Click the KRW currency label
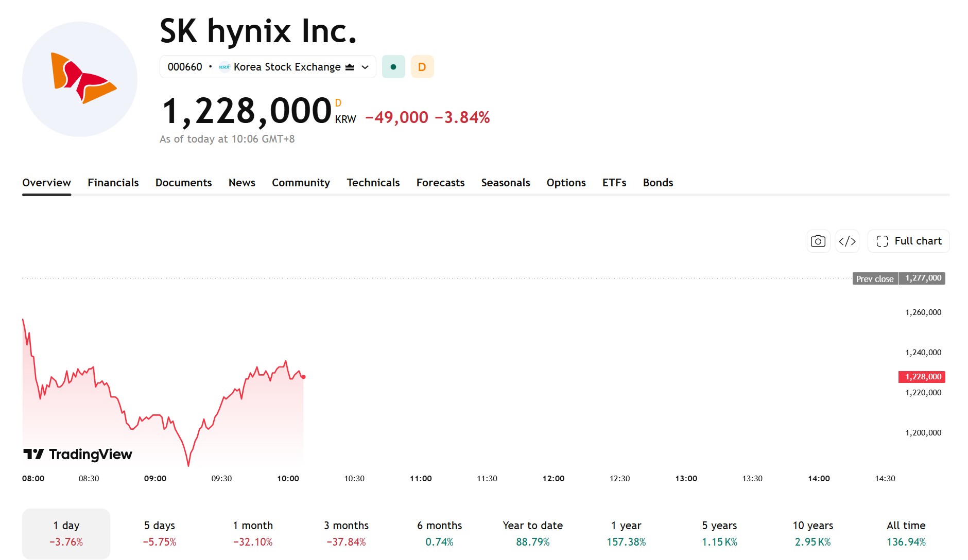Screen dimensions: 968x560 (345, 119)
